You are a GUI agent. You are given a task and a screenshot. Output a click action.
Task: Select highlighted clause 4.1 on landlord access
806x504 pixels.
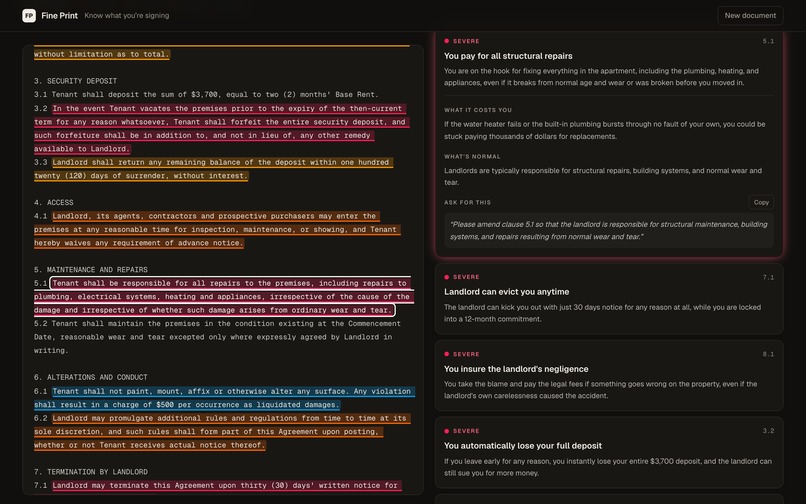tap(217, 229)
